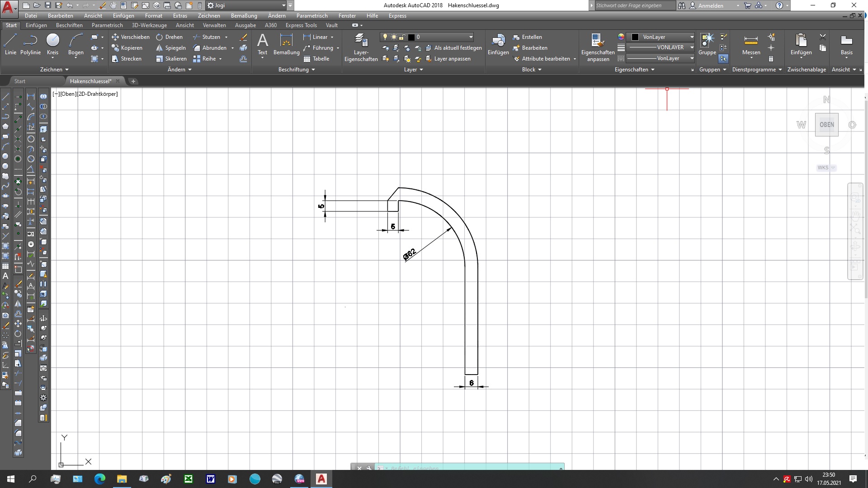Viewport: 868px width, 488px height.
Task: Click the VonLayer black color swatch
Action: coord(635,37)
